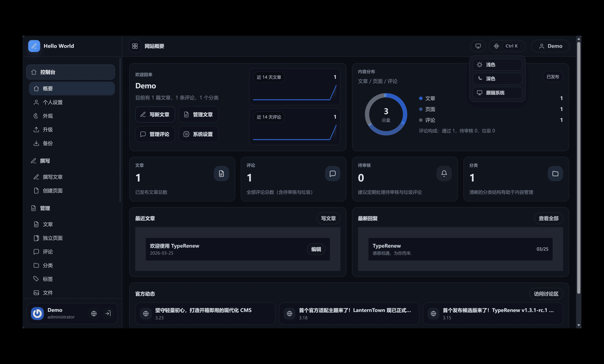This screenshot has height=364, width=604.
Task: Click the logout arrow icon
Action: pos(108,313)
